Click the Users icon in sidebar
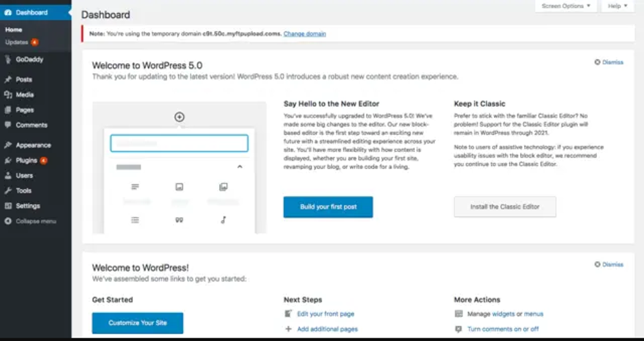This screenshot has height=341, width=644. point(8,175)
